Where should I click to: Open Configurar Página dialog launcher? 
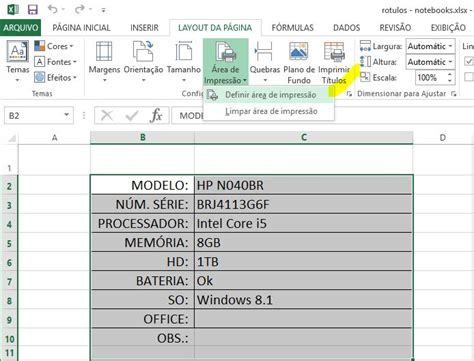(x=349, y=94)
